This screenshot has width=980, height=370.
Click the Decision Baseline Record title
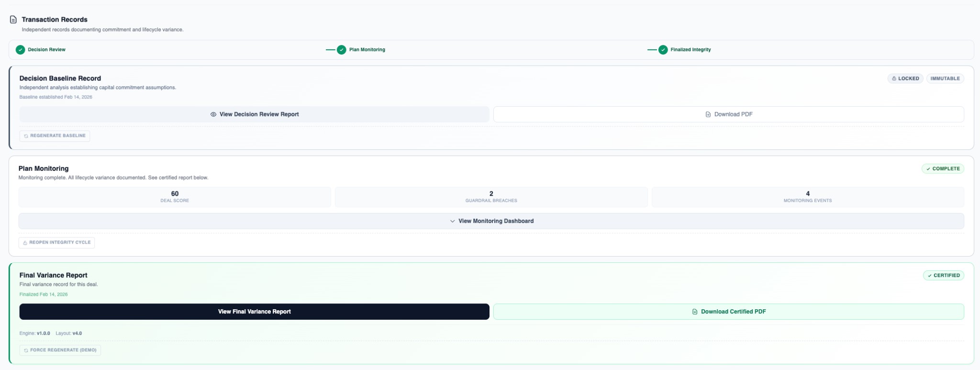tap(60, 78)
